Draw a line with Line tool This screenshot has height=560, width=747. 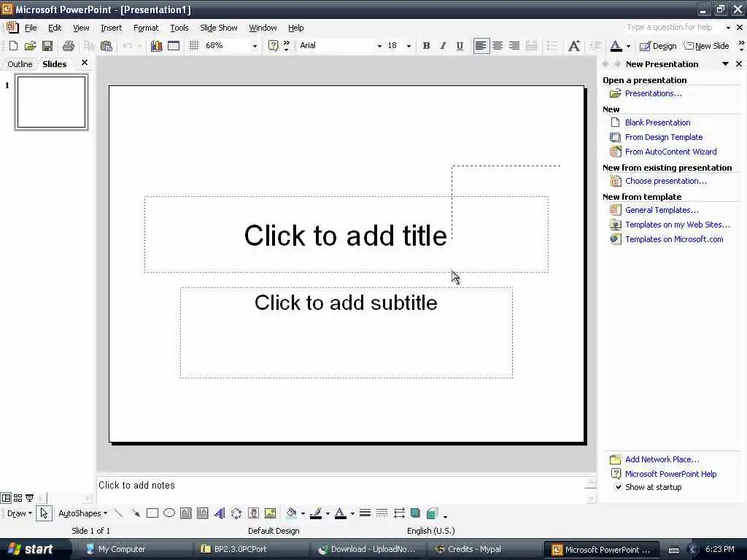tap(119, 513)
